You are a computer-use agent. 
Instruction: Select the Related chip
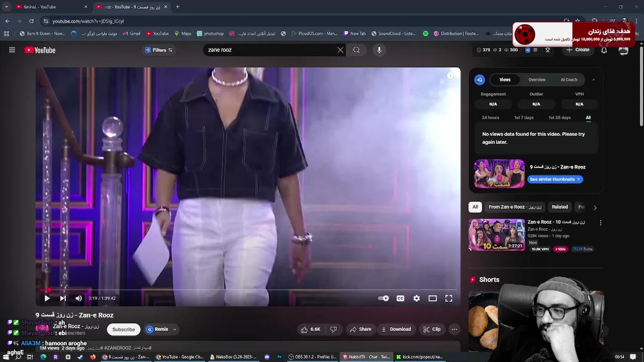(559, 207)
